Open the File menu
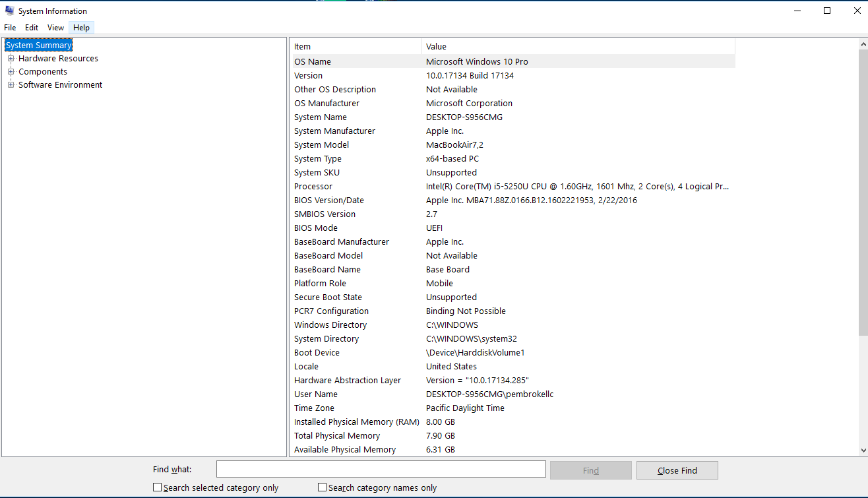Viewport: 868px width, 498px height. (10, 28)
